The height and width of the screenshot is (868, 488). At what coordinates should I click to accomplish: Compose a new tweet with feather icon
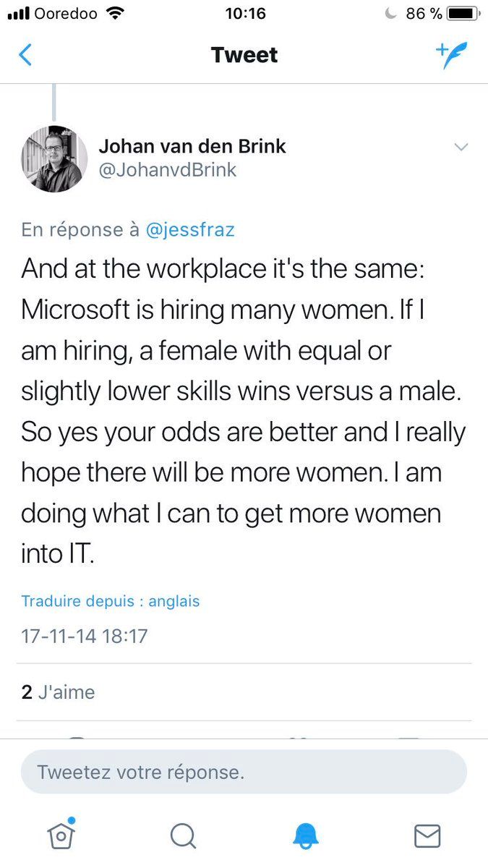[452, 55]
